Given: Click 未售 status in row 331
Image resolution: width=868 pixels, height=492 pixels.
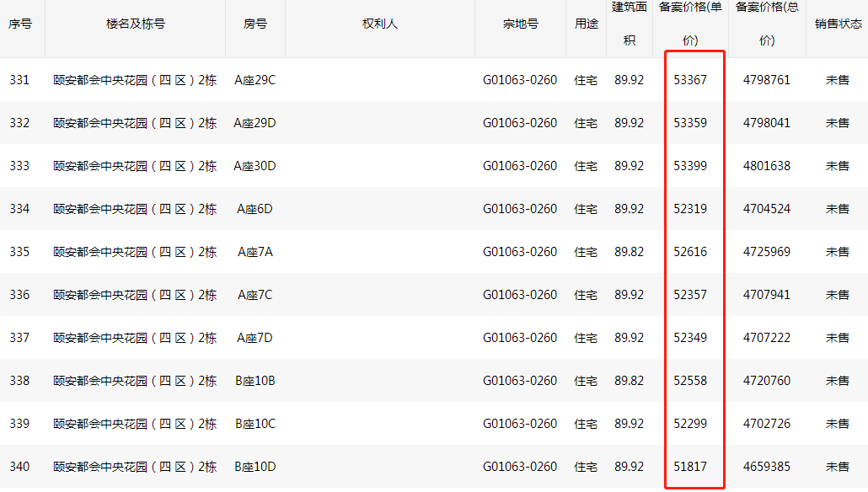Looking at the screenshot, I should [x=838, y=80].
